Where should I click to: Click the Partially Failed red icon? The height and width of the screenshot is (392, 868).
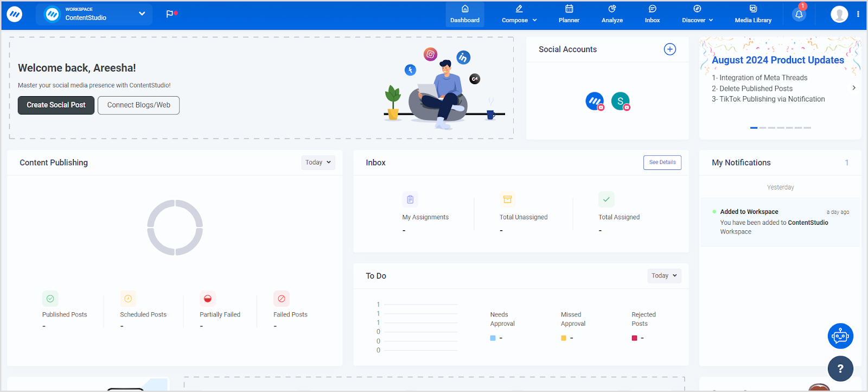click(x=208, y=299)
